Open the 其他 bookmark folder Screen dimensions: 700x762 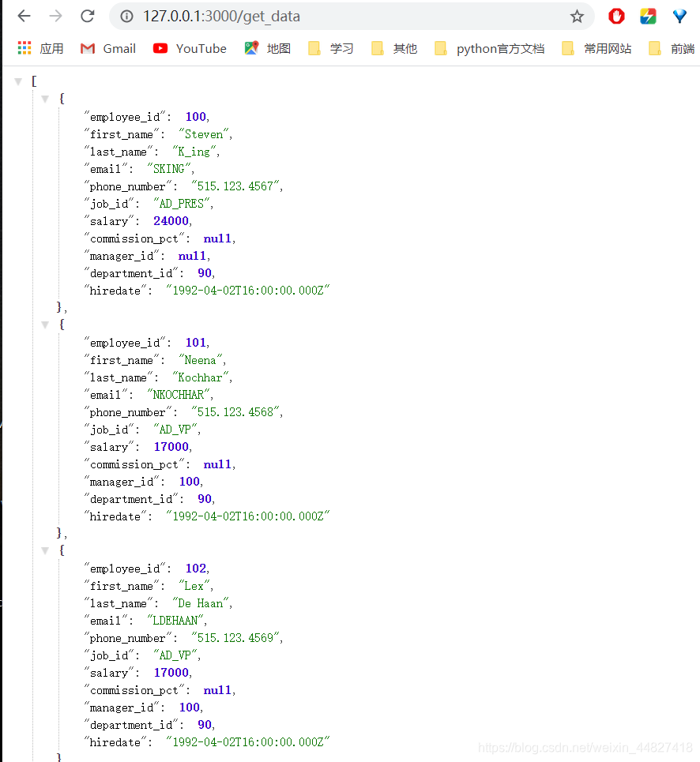[x=394, y=49]
